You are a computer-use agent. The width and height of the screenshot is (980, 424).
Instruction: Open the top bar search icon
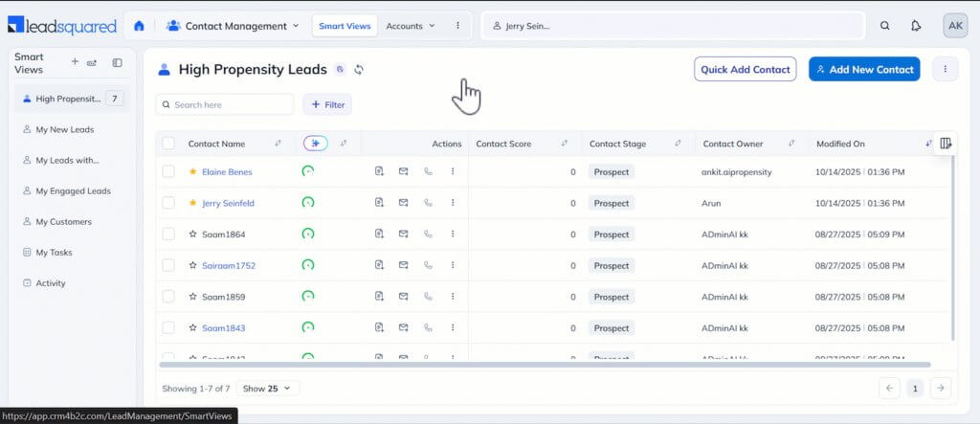[884, 26]
